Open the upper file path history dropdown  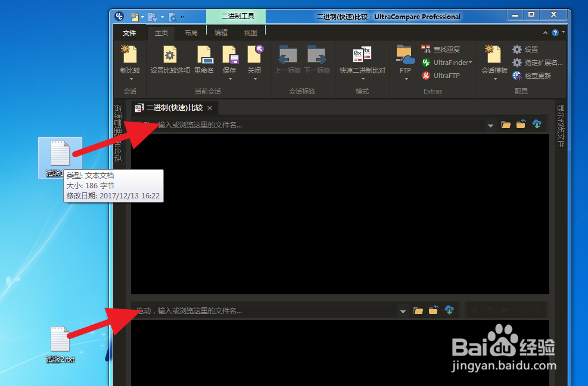click(x=490, y=125)
